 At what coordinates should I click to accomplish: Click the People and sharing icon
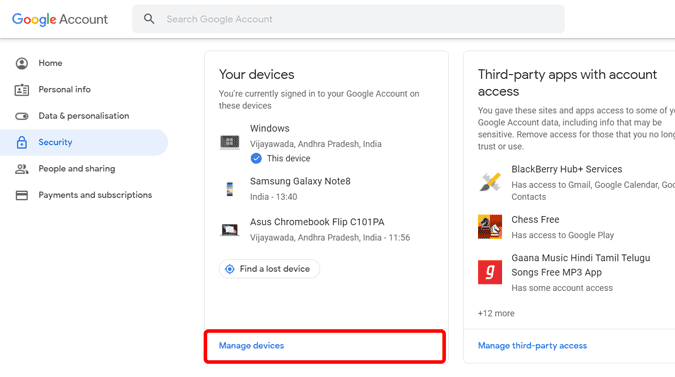click(22, 169)
